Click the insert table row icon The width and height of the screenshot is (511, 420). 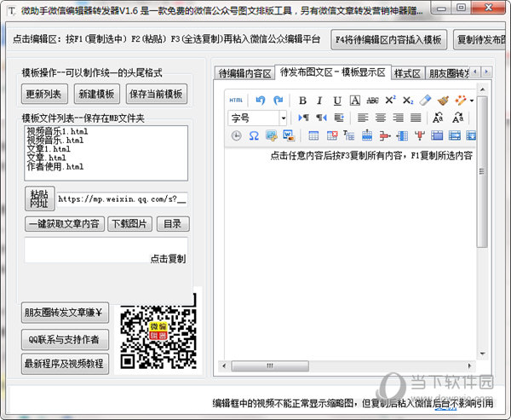coord(367,135)
